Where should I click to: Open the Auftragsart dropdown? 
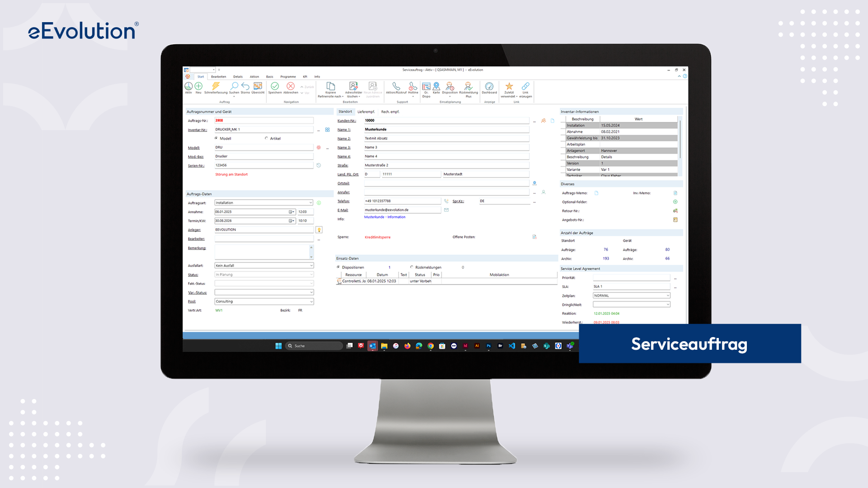(311, 203)
